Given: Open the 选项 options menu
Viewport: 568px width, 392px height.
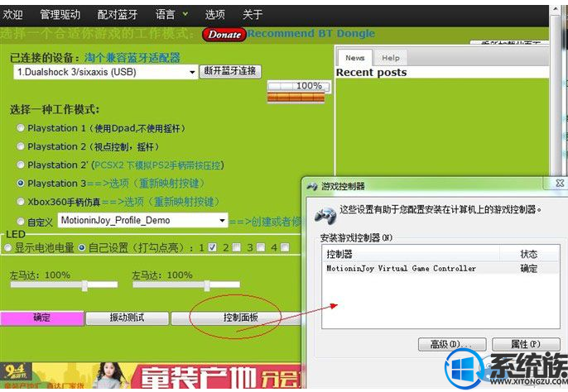Looking at the screenshot, I should pyautogui.click(x=214, y=15).
